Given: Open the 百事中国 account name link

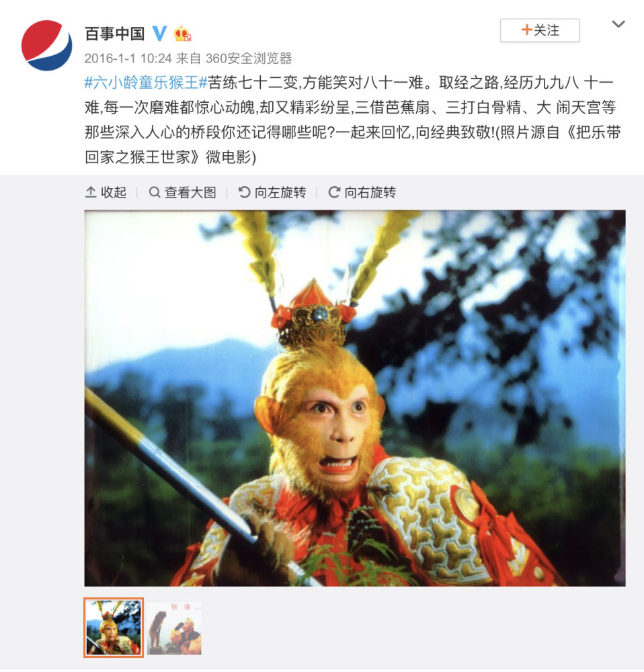Looking at the screenshot, I should [114, 34].
